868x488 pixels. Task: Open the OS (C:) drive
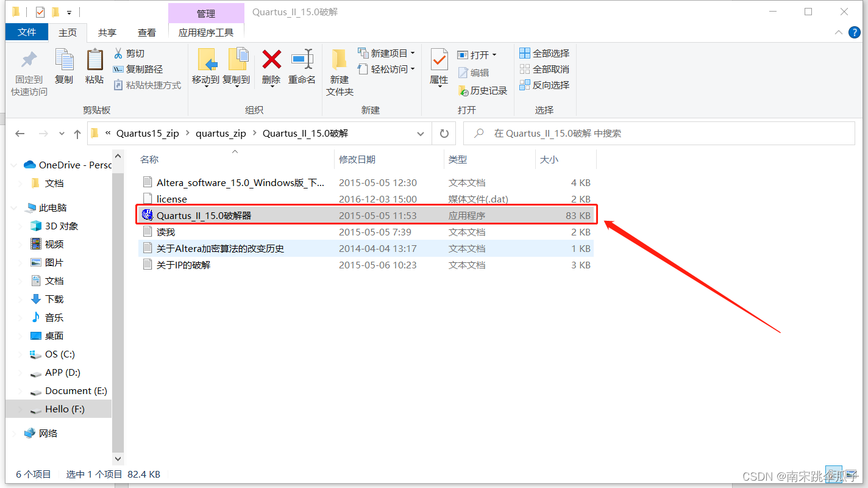coord(52,354)
